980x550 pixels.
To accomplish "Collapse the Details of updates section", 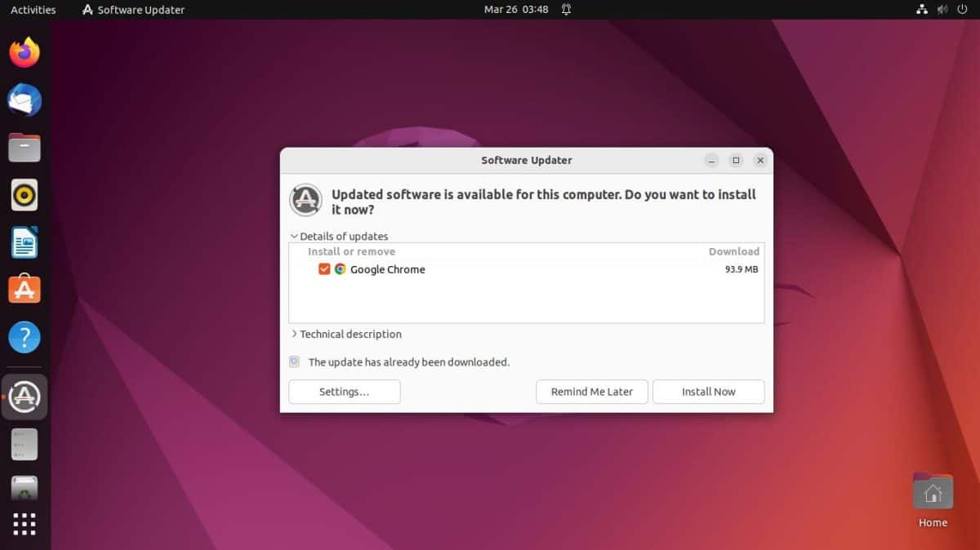I will [294, 237].
